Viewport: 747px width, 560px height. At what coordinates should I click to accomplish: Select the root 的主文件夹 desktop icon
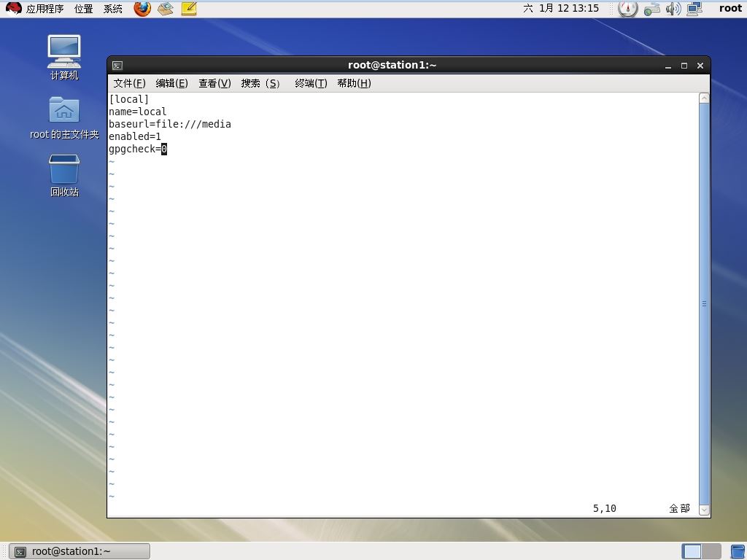pos(64,118)
